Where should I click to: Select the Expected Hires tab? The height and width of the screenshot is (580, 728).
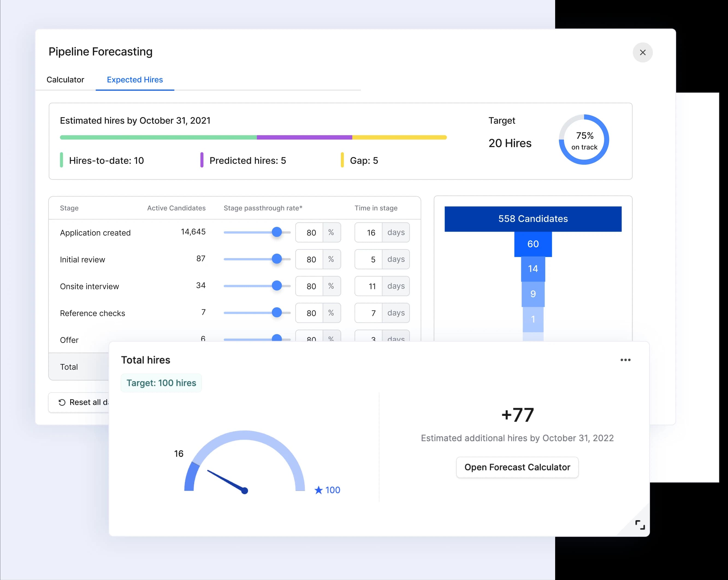[134, 80]
